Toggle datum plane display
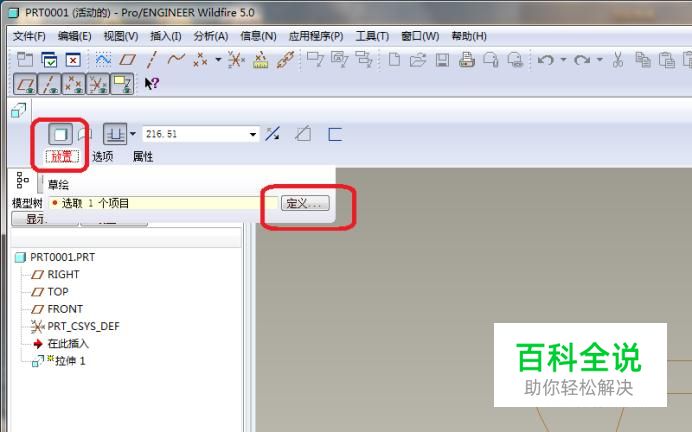The width and height of the screenshot is (692, 432). (x=25, y=84)
